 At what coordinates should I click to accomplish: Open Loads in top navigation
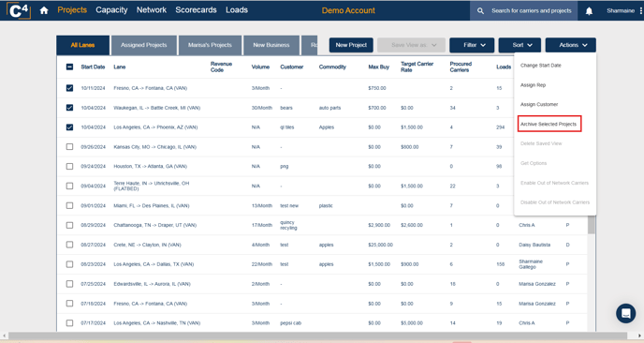click(x=237, y=10)
